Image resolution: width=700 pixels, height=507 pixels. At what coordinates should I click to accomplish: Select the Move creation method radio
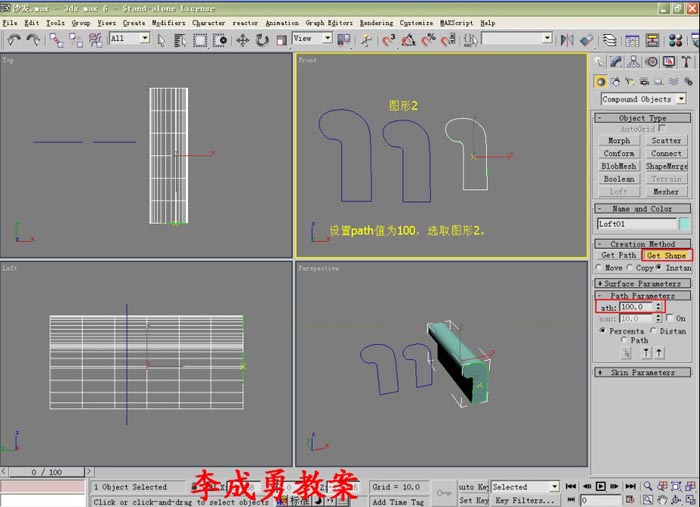coord(599,267)
